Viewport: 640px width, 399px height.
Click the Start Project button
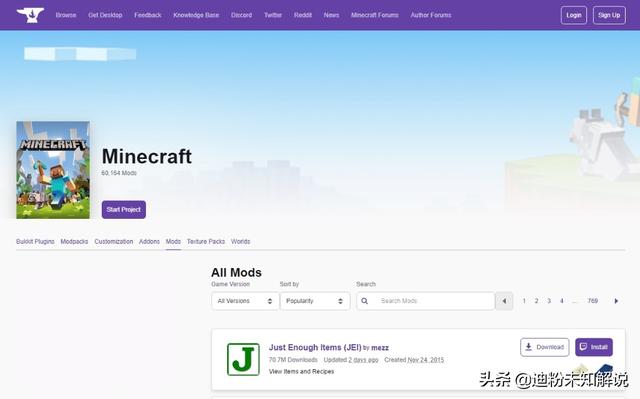coord(124,210)
